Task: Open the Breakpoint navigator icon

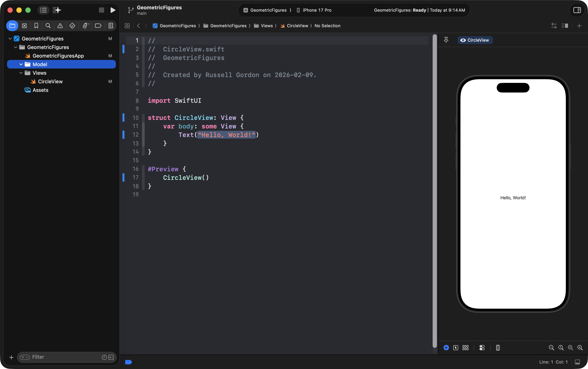Action: [x=98, y=26]
